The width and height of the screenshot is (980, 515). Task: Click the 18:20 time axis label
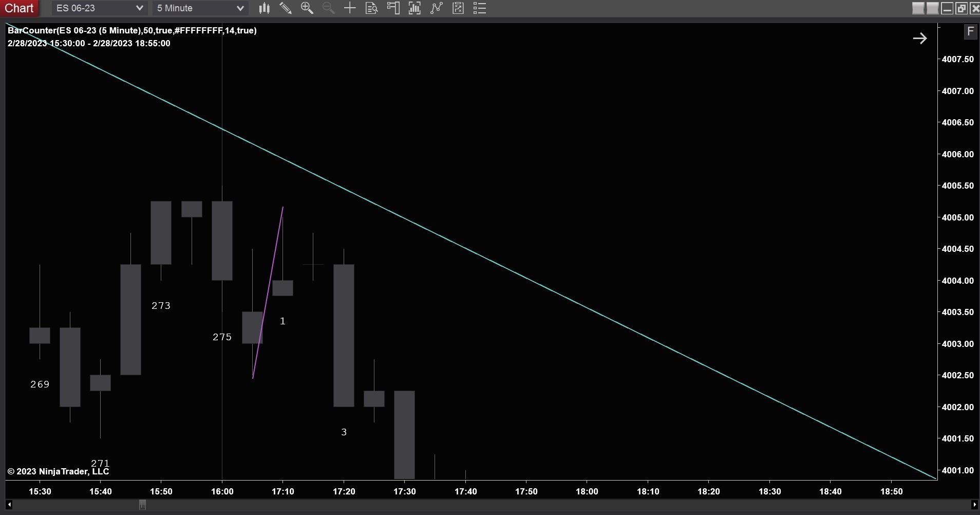pyautogui.click(x=709, y=491)
